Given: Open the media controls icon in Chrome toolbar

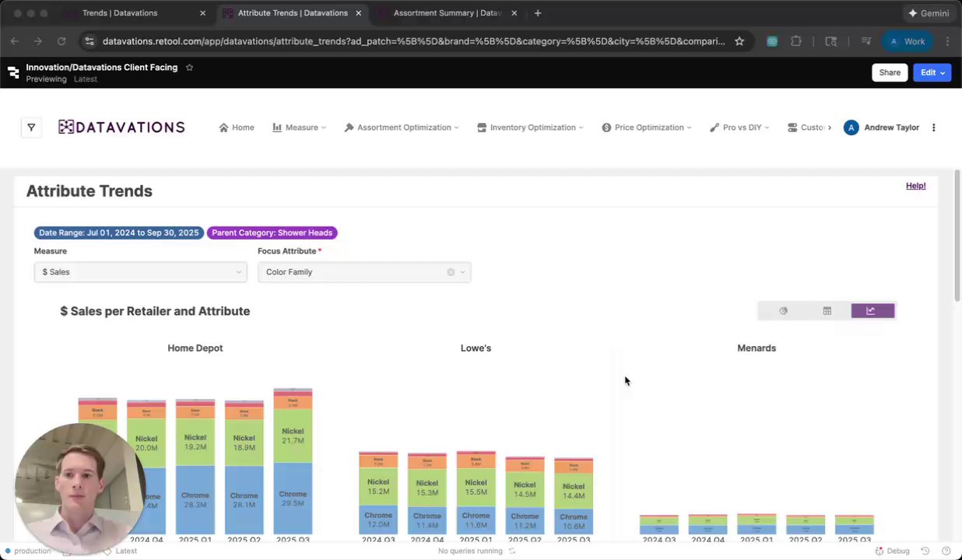Looking at the screenshot, I should point(865,41).
